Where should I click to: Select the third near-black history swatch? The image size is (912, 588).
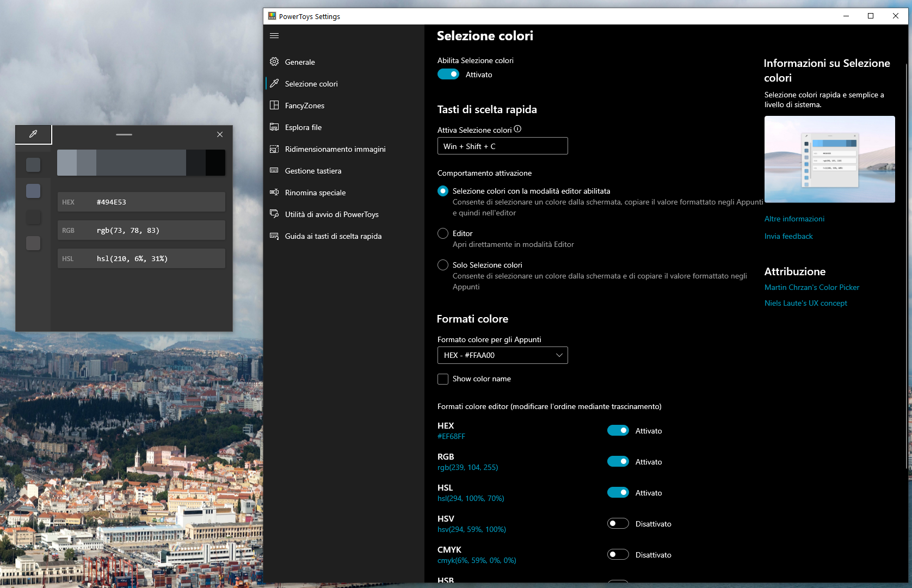[33, 217]
